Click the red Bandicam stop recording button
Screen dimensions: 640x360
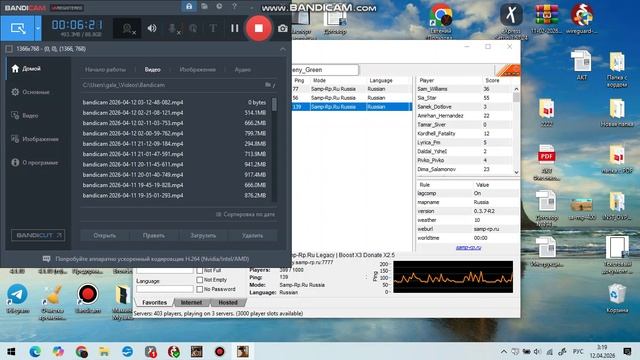pyautogui.click(x=258, y=28)
